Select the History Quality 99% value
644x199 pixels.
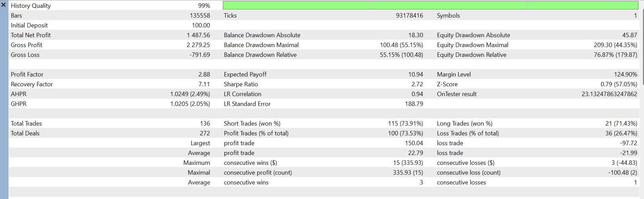pyautogui.click(x=204, y=6)
